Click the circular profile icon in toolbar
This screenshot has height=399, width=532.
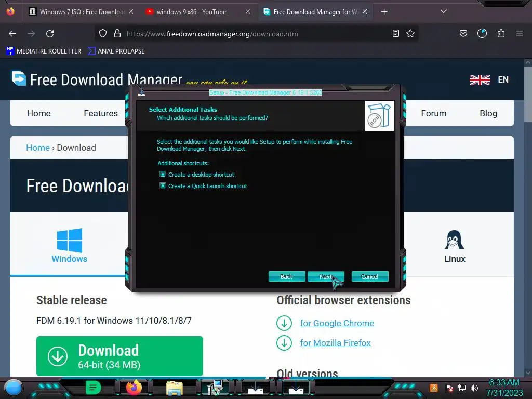tap(482, 34)
